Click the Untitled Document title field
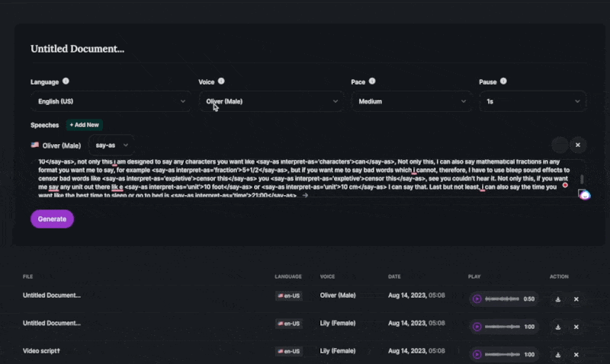 tap(77, 49)
